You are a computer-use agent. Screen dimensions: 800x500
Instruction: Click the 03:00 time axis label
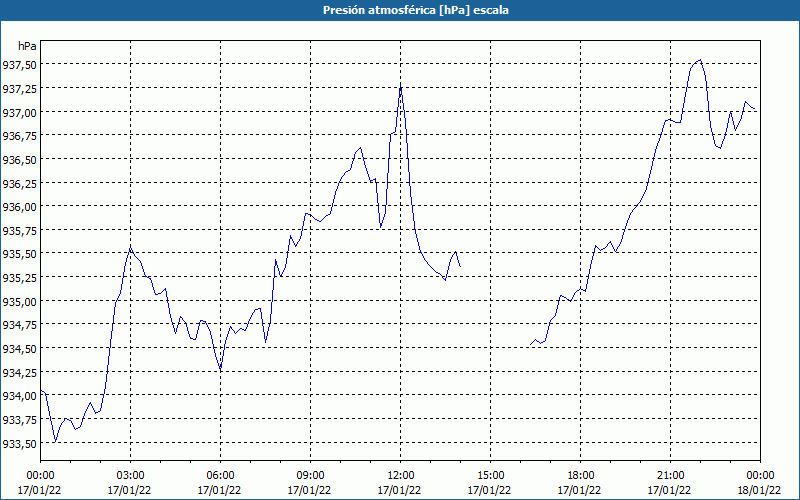pos(130,483)
